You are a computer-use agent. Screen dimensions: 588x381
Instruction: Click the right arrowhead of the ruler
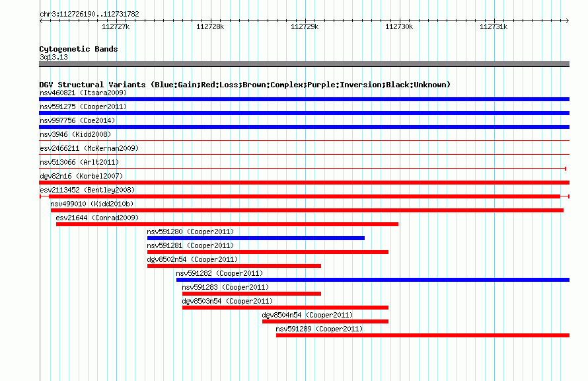[x=568, y=21]
